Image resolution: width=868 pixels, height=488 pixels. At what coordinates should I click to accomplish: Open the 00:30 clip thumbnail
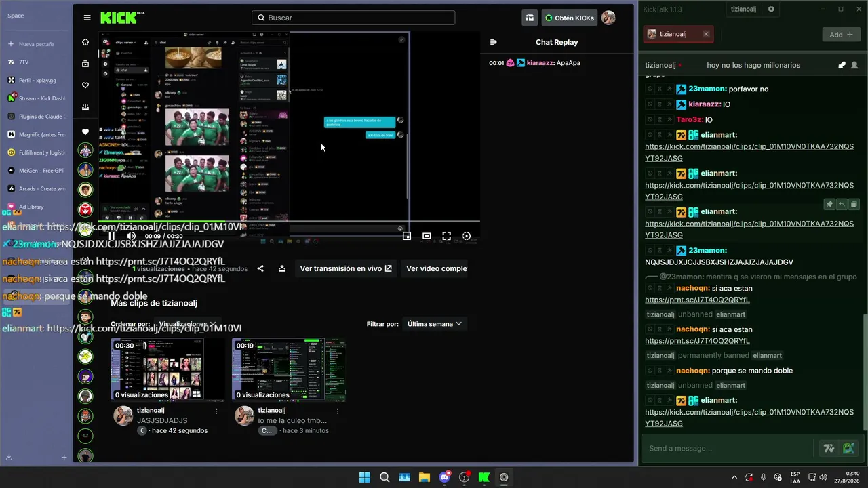[167, 369]
